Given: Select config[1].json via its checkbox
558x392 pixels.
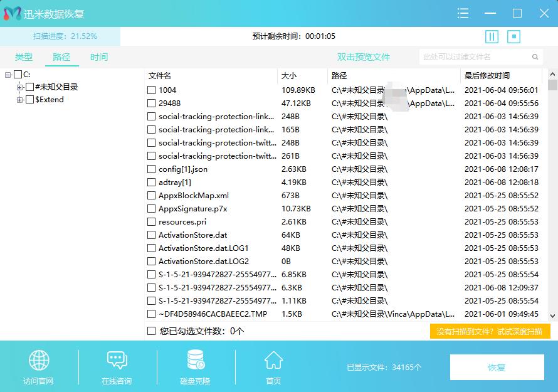Looking at the screenshot, I should [150, 169].
